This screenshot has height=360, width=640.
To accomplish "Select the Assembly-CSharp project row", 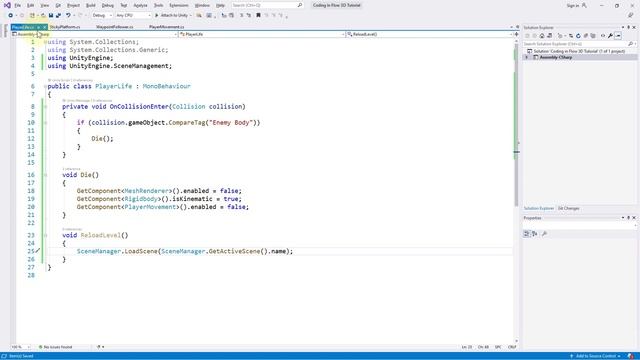I will pyautogui.click(x=580, y=58).
